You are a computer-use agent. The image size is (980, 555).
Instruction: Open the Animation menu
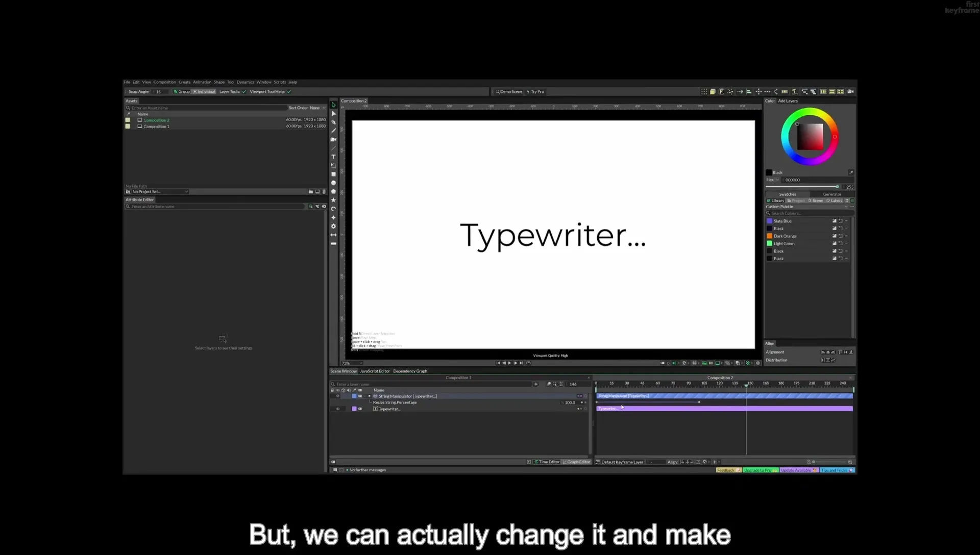click(202, 82)
